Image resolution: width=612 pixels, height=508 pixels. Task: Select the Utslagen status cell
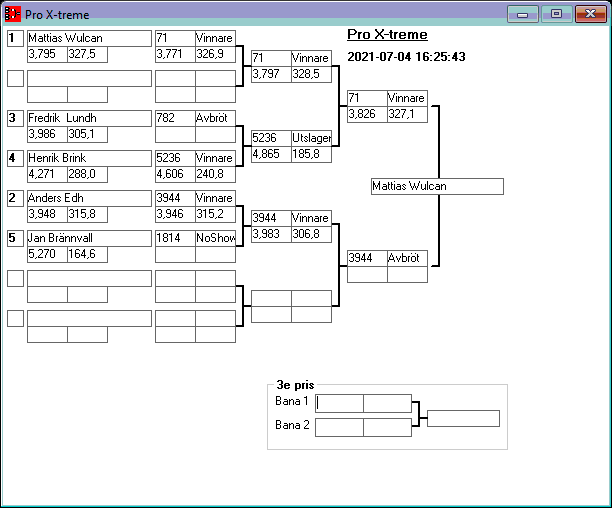click(311, 138)
